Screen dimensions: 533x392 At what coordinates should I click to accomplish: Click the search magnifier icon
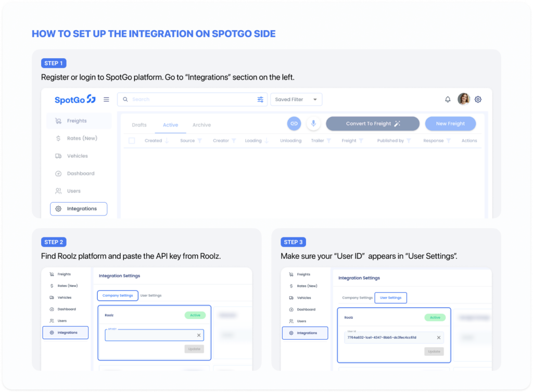coord(125,99)
